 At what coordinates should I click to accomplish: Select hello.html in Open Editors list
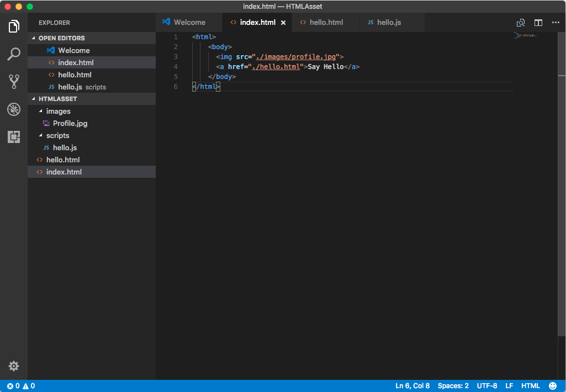[x=92, y=75]
